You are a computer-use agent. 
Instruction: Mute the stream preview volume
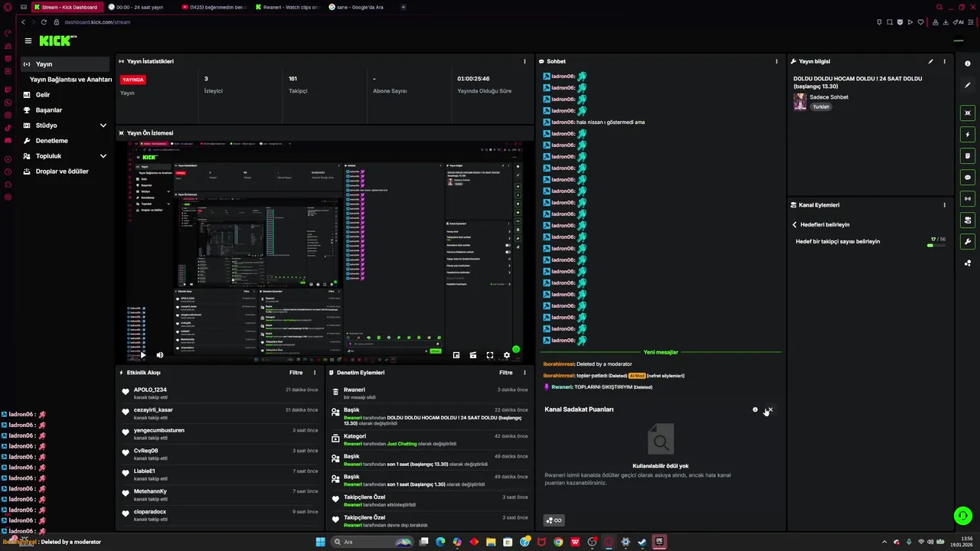click(x=159, y=355)
